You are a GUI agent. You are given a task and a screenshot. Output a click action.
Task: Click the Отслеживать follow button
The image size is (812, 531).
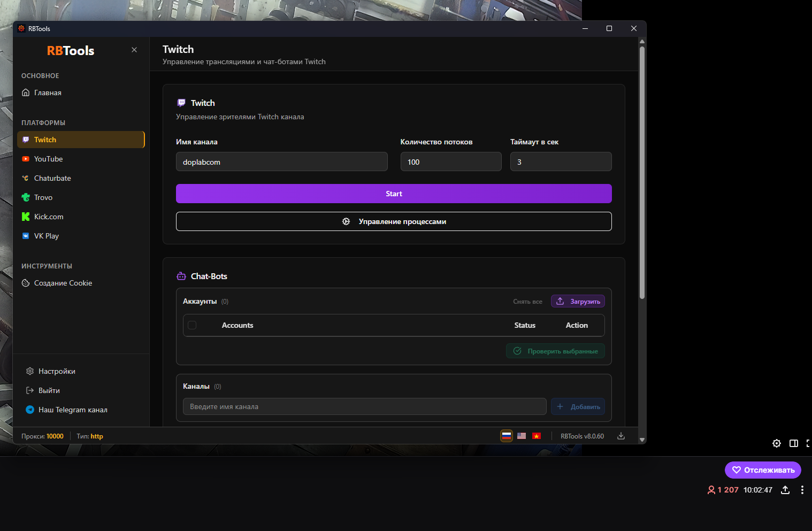pyautogui.click(x=763, y=470)
